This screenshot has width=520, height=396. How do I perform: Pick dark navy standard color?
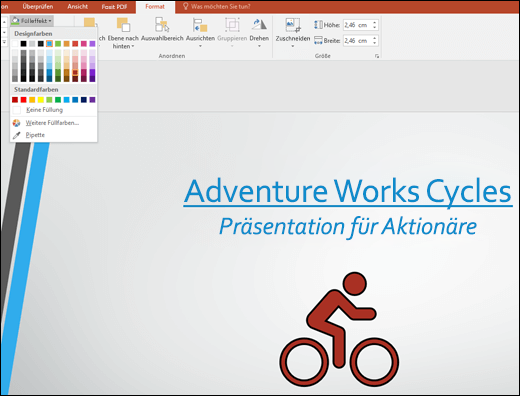coord(84,100)
